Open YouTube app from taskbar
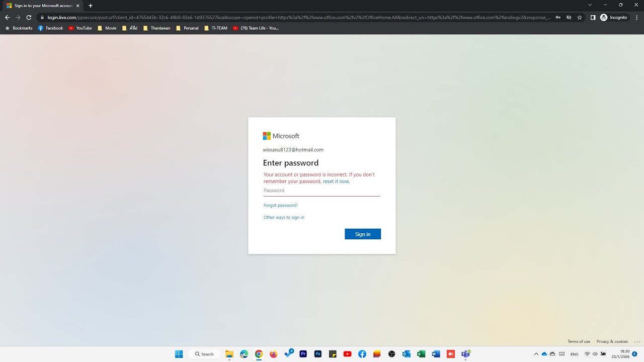 tap(347, 354)
